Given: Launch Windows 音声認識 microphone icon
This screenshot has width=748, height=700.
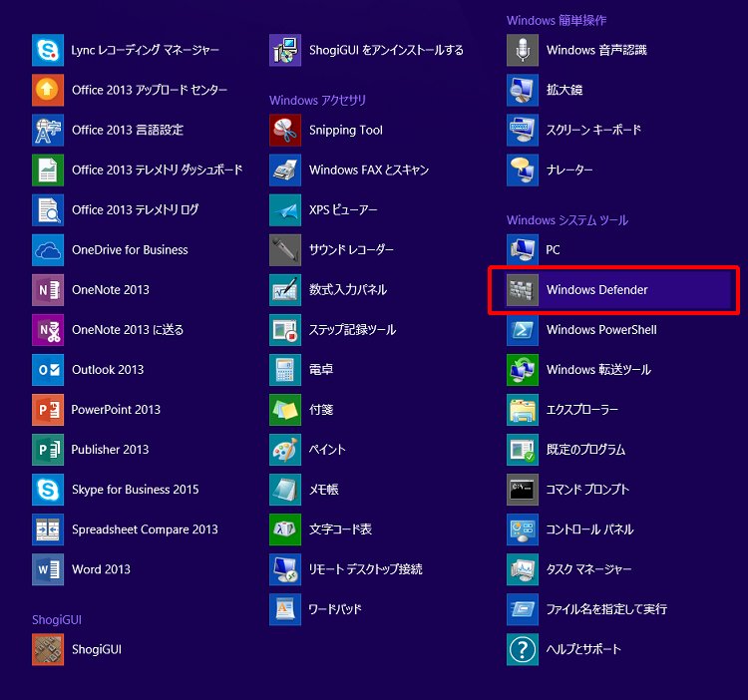Looking at the screenshot, I should (x=523, y=50).
